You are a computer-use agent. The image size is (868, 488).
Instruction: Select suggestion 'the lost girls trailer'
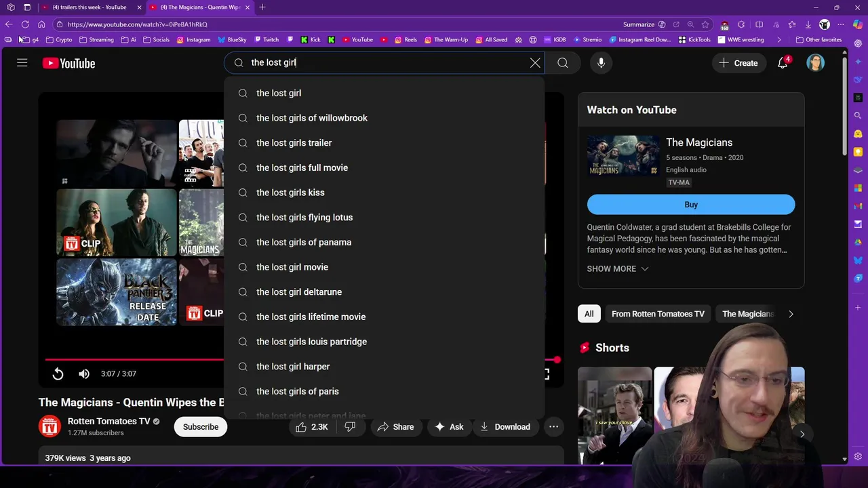click(x=384, y=143)
